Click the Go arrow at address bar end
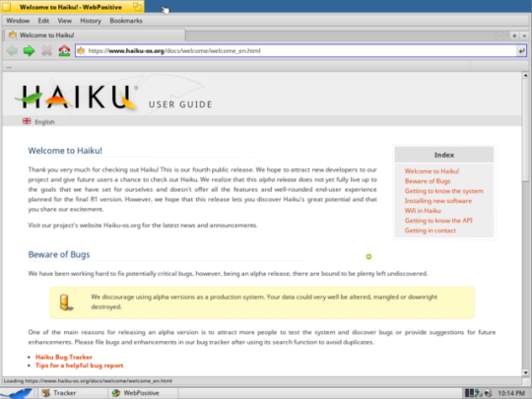Screen dimensions: 532x399 pyautogui.click(x=521, y=51)
